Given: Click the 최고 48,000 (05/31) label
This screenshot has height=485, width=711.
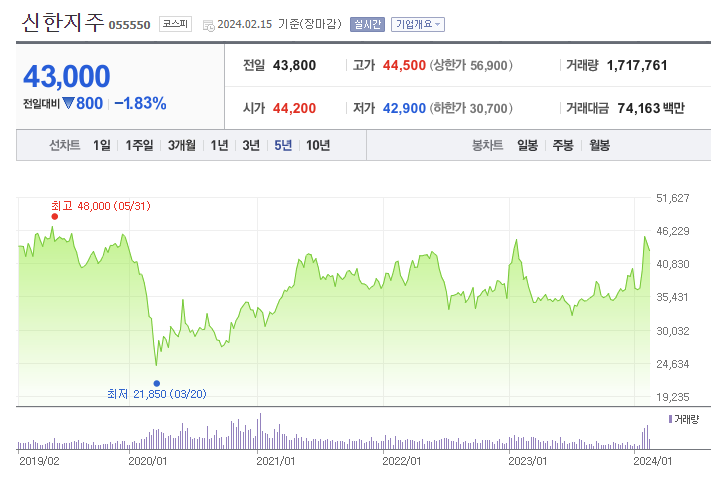Looking at the screenshot, I should pyautogui.click(x=101, y=206).
